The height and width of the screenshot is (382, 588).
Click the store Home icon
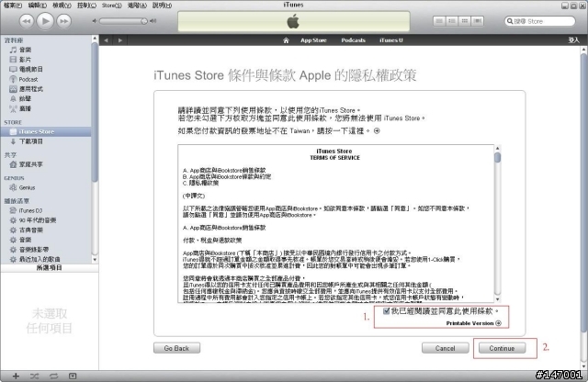click(x=286, y=40)
